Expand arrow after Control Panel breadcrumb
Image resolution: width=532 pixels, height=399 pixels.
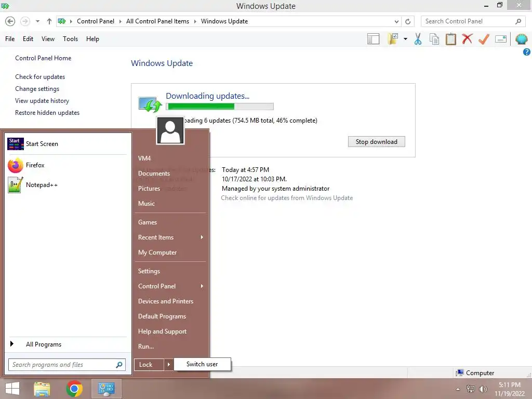point(120,21)
